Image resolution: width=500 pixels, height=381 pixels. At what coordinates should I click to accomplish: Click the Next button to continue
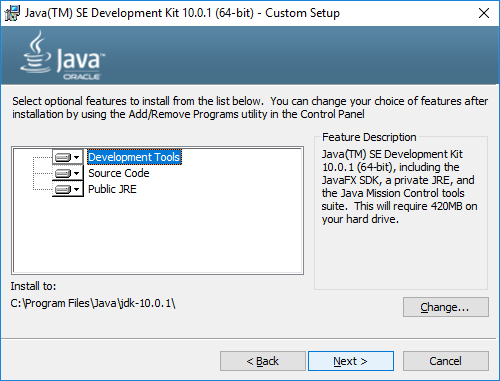[x=351, y=361]
